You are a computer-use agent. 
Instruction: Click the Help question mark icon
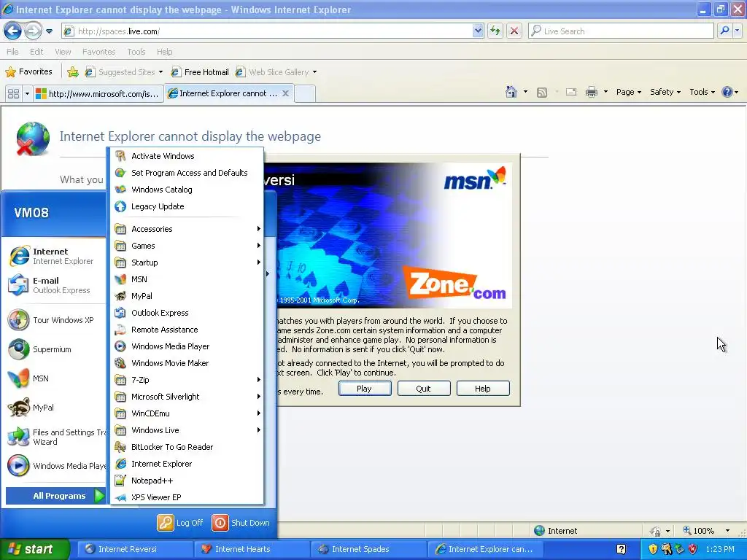[727, 92]
